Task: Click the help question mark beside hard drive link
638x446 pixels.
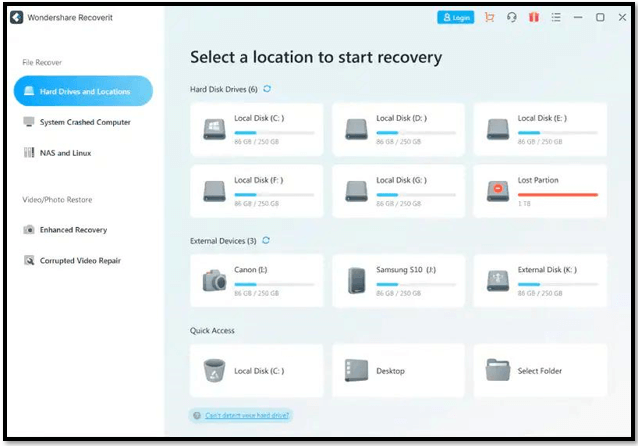Action: [197, 415]
